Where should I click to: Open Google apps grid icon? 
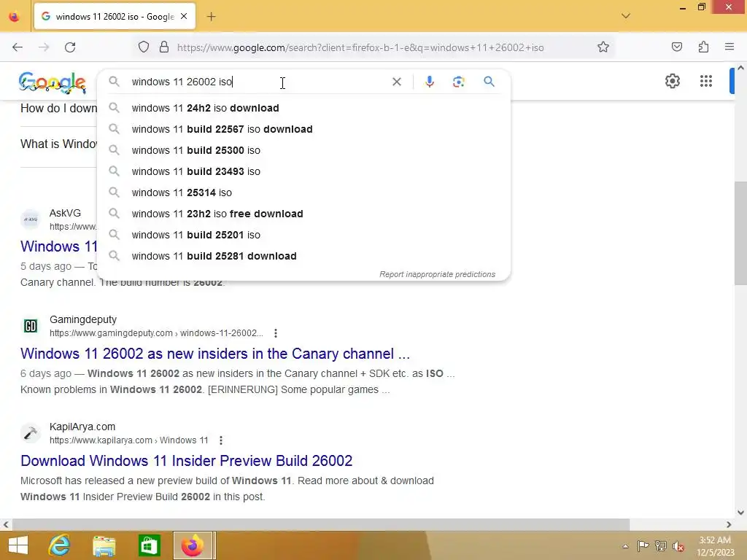coord(706,81)
